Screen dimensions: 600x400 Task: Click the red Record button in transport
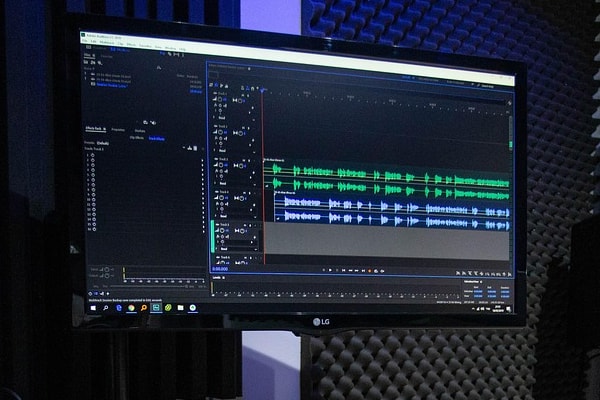[368, 270]
